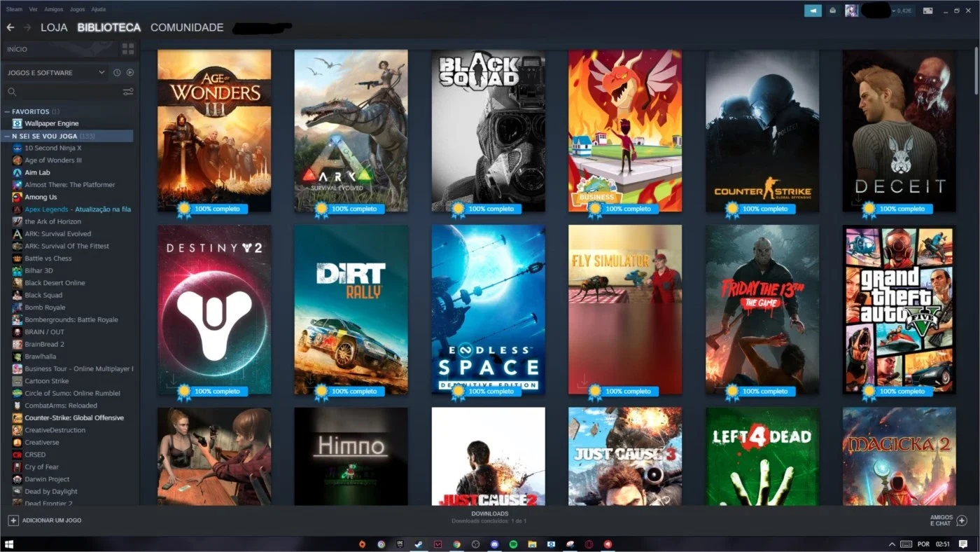Viewport: 980px width, 552px height.
Task: Select Aim Lab in the sidebar
Action: (x=37, y=172)
